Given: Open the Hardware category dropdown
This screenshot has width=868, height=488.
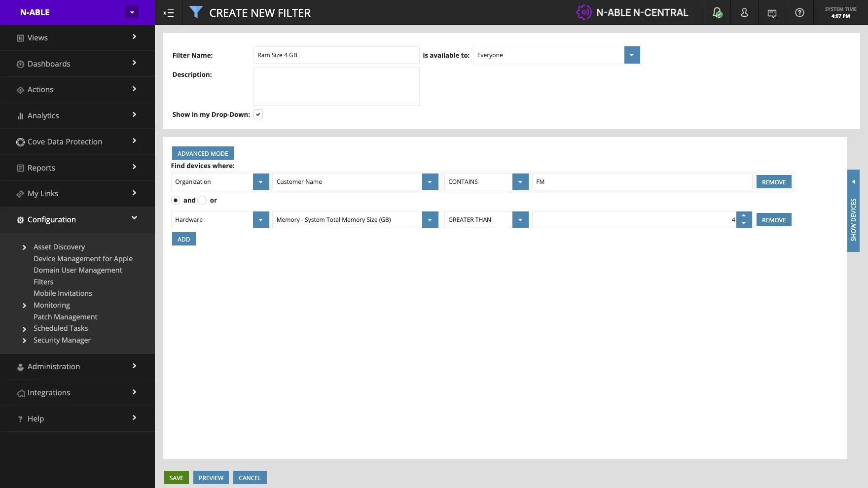Looking at the screenshot, I should tap(261, 220).
